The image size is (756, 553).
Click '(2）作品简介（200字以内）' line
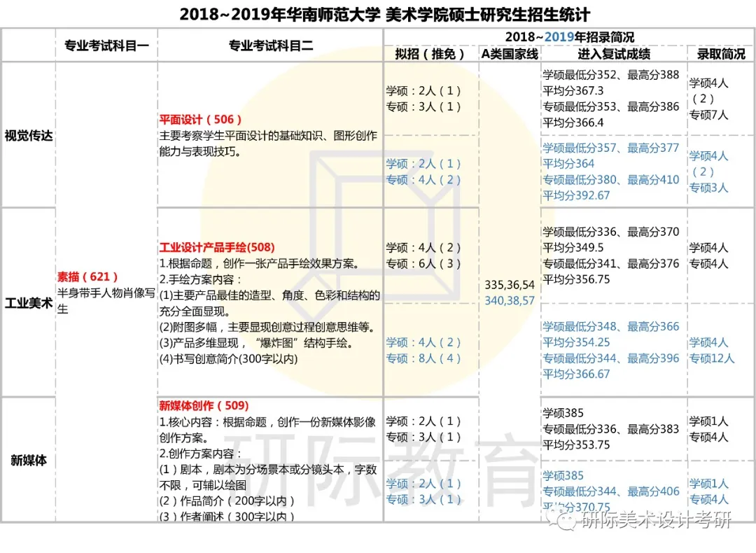point(227,501)
